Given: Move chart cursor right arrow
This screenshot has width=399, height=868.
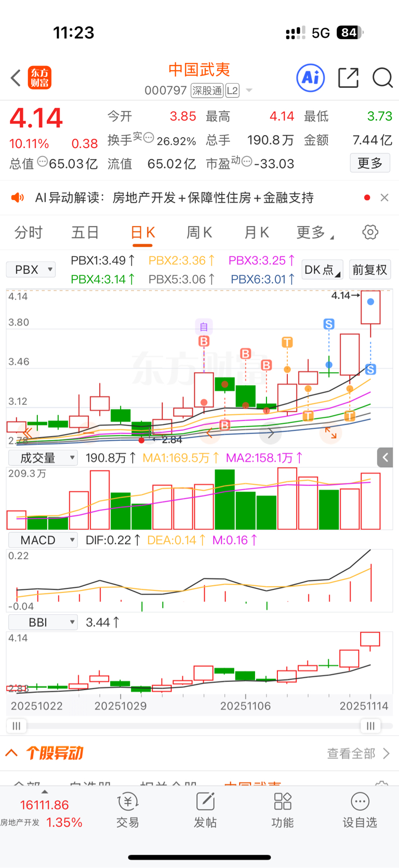Looking at the screenshot, I should pos(271,432).
